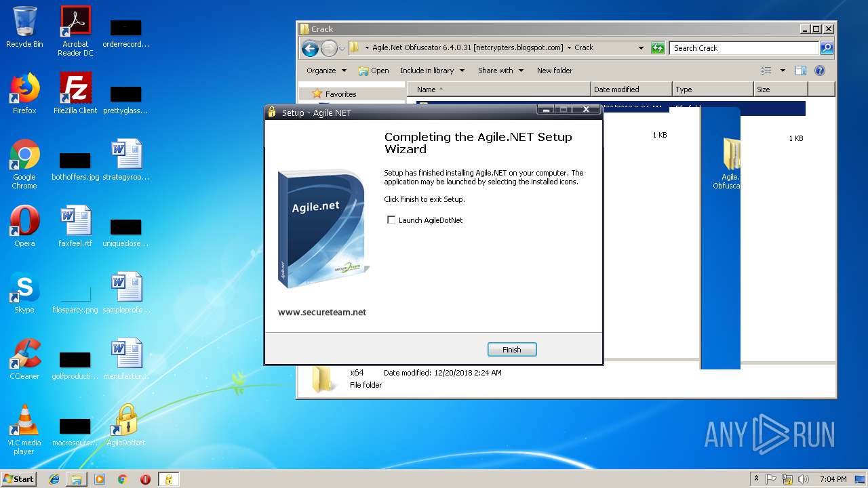Open Acrobat Reader DC shortcut
868x488 pixels.
[x=75, y=31]
